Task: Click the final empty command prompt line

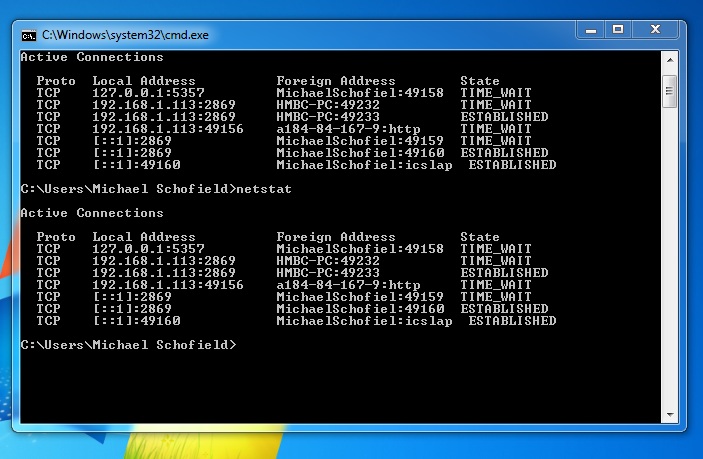Action: [128, 345]
